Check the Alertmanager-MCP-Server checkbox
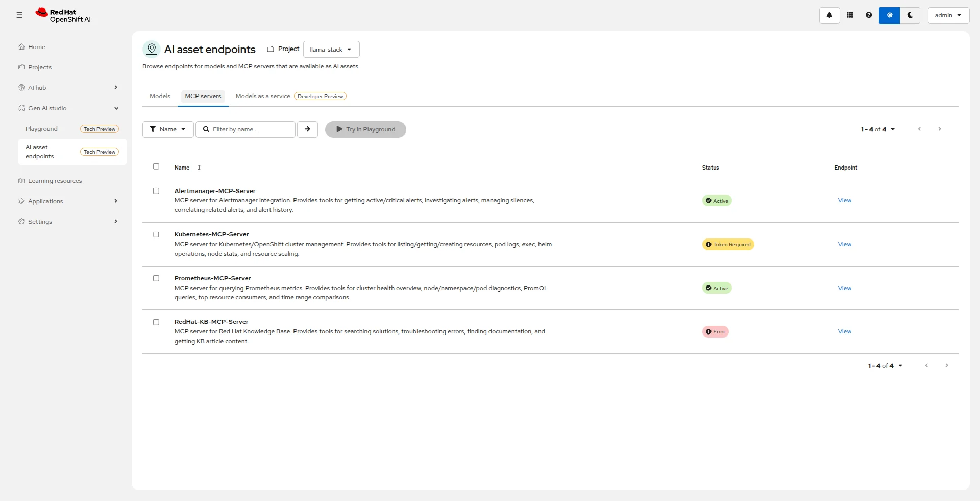The height and width of the screenshot is (501, 980). [156, 191]
